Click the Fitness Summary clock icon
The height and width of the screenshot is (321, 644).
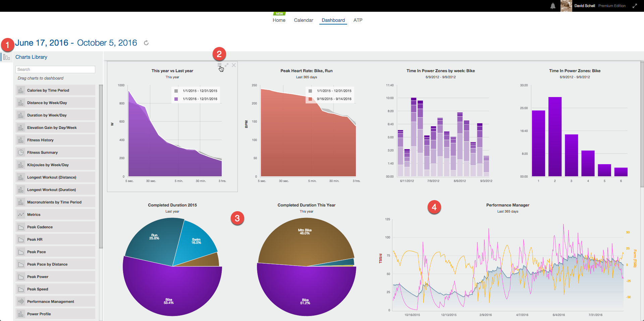(x=21, y=152)
